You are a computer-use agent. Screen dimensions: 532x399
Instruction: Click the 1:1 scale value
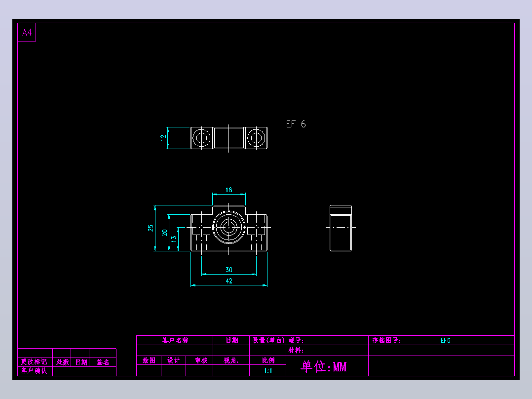click(x=268, y=370)
